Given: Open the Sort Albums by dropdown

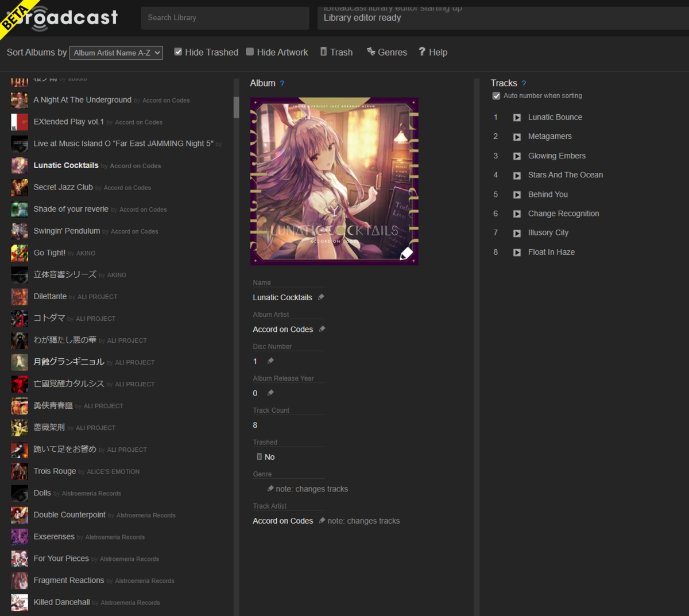Looking at the screenshot, I should pos(116,53).
